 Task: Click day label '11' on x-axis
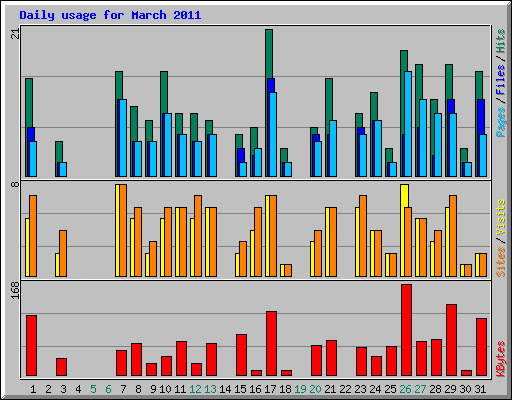tap(180, 389)
